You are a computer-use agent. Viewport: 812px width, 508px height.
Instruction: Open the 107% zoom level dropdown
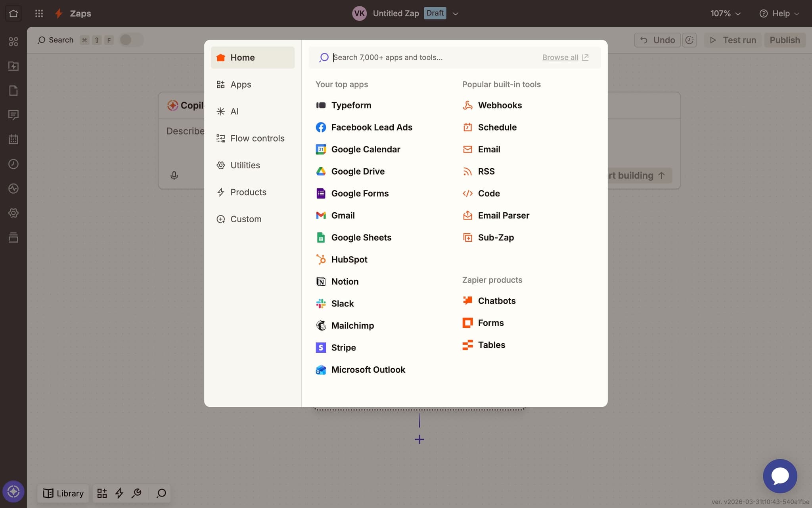click(725, 13)
